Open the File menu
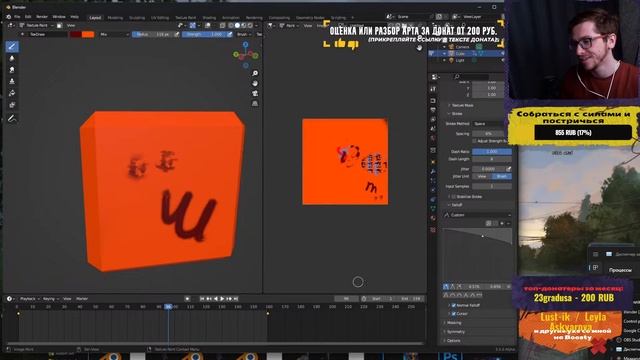The image size is (640, 360). [x=17, y=17]
